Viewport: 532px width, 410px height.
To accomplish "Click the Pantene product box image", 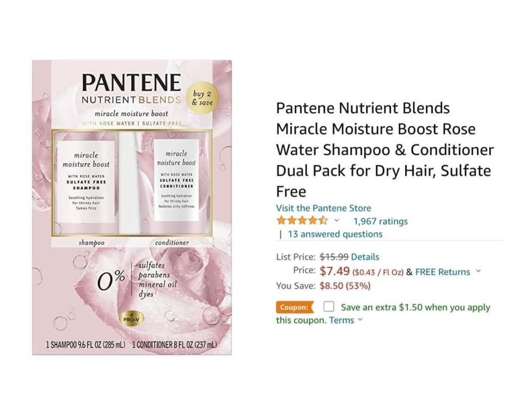I will tap(132, 207).
